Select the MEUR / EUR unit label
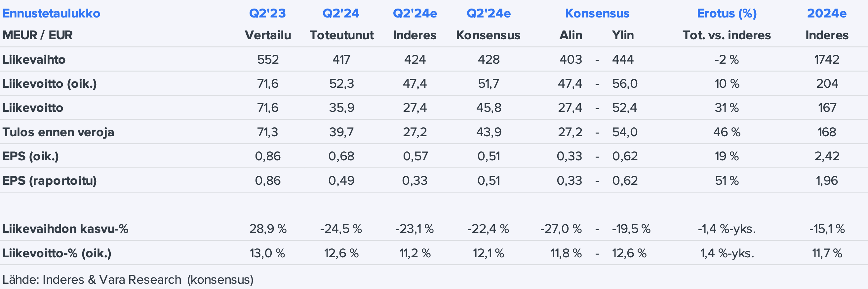This screenshot has width=868, height=289. [x=37, y=35]
